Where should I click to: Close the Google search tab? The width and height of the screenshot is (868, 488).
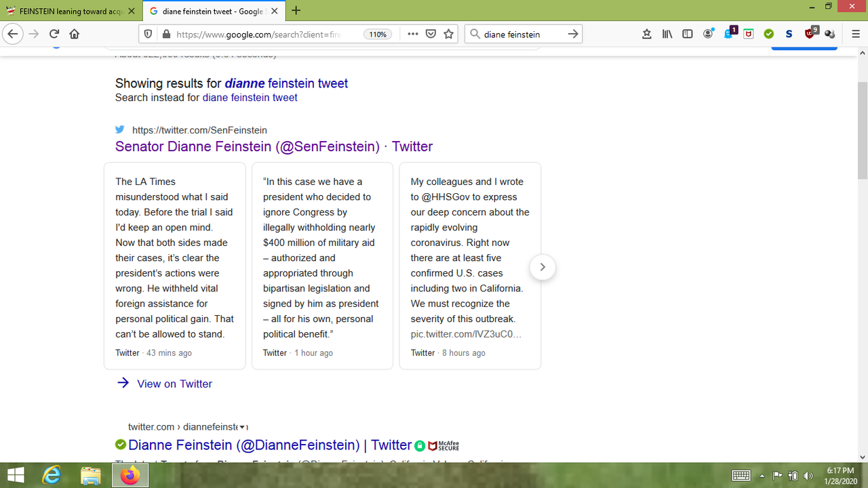[x=275, y=12]
